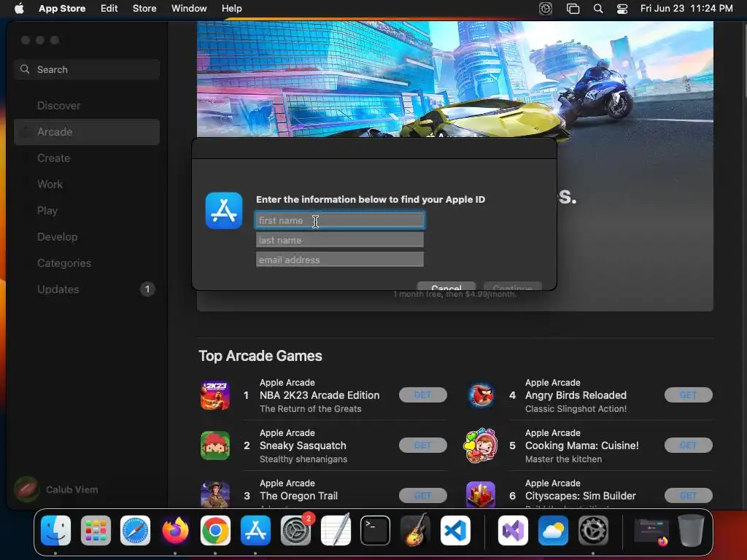This screenshot has height=560, width=747.
Task: Open the Weather-style cloud app in Dock
Action: (x=553, y=530)
